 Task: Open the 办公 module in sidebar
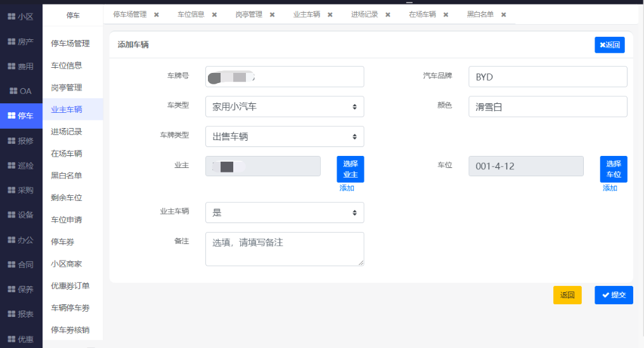[21, 240]
